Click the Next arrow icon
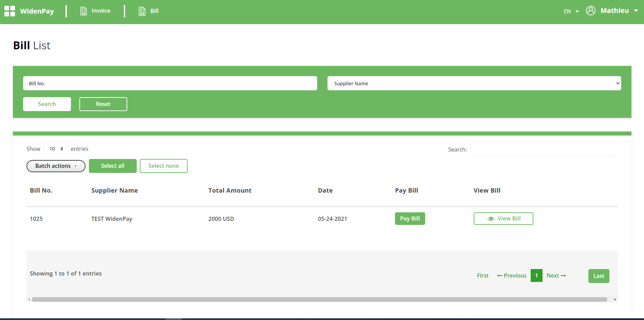This screenshot has width=644, height=320. pos(563,275)
